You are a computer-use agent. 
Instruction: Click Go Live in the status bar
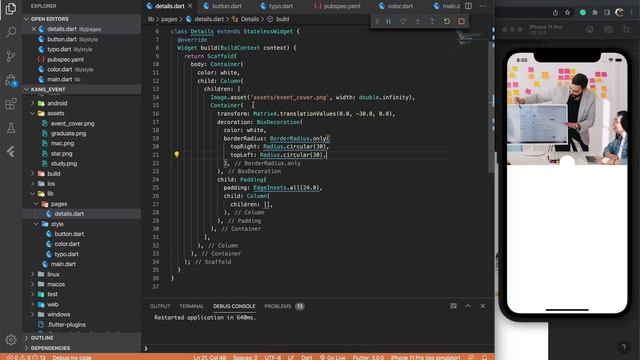[333, 357]
